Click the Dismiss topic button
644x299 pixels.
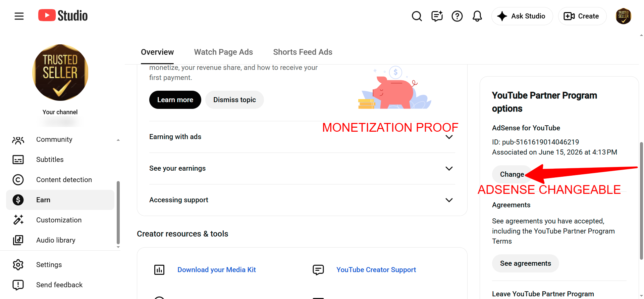(x=234, y=100)
